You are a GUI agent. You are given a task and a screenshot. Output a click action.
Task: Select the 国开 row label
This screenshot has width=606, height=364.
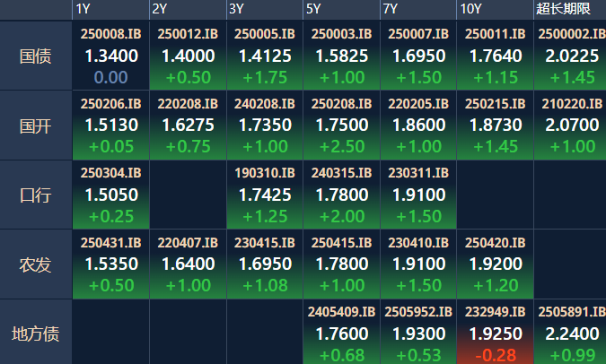point(36,125)
